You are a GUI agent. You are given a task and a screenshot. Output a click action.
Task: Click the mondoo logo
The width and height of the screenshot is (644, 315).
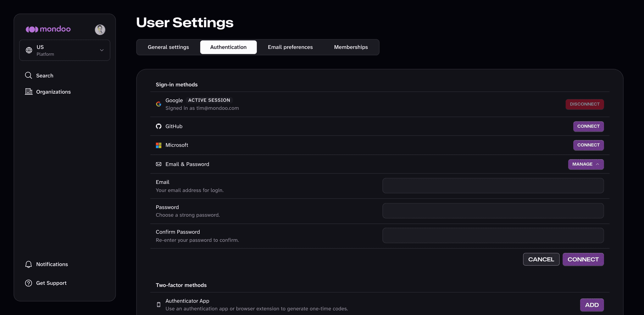(48, 29)
